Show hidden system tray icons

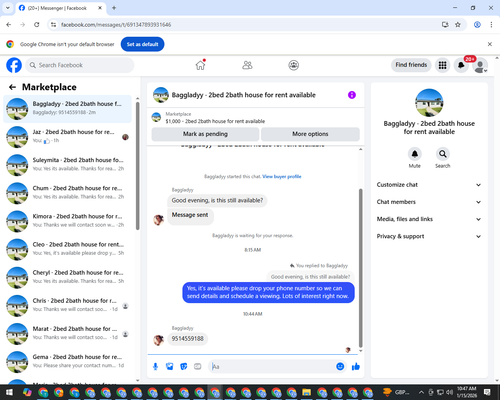(x=421, y=392)
